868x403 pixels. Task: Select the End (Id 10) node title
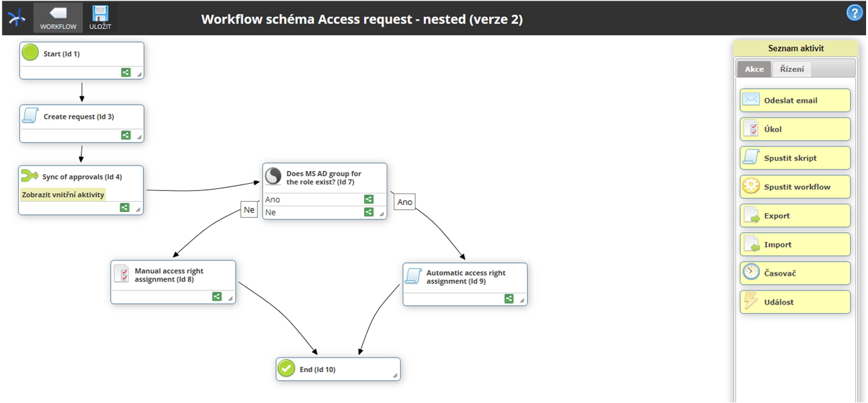(x=318, y=370)
